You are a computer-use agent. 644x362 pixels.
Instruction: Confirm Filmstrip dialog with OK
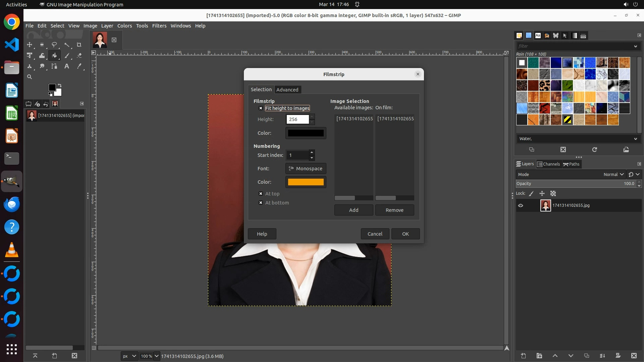[405, 234]
